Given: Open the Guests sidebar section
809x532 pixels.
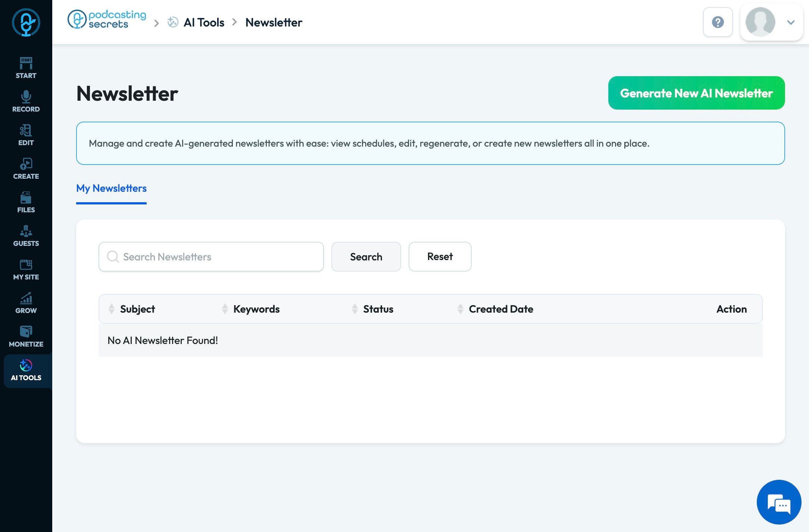Looking at the screenshot, I should click(26, 235).
